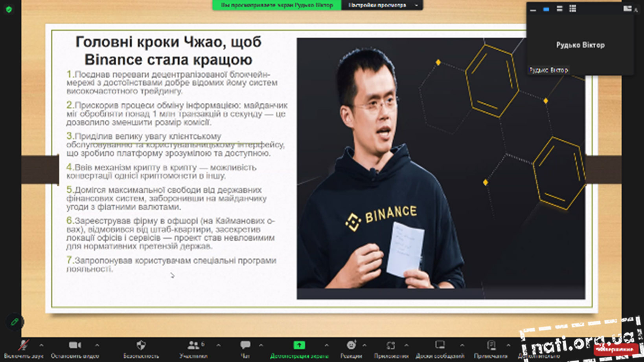Start sharing via green Демонстрация экрана
This screenshot has width=644, height=362.
(299, 349)
